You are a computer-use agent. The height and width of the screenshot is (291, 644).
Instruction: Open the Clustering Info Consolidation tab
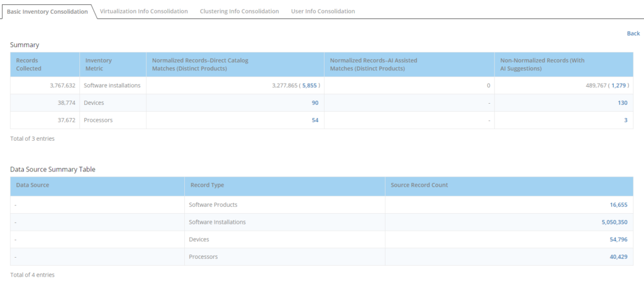239,11
